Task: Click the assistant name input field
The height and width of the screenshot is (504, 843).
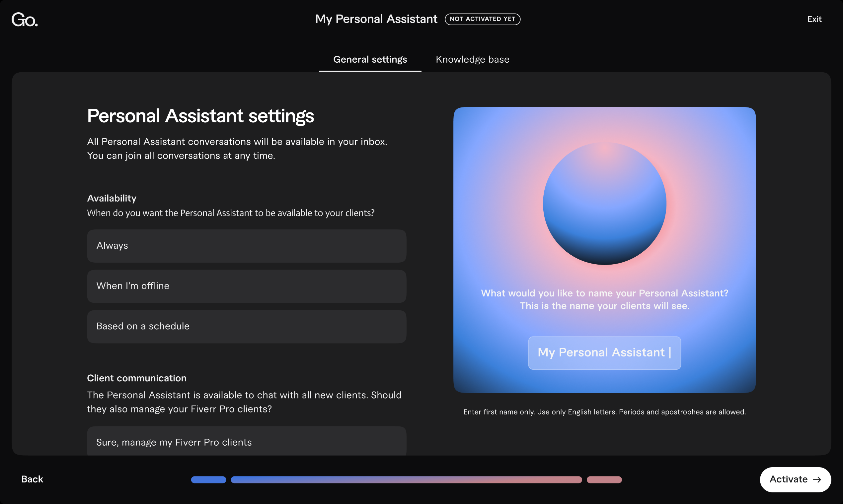Action: pos(604,352)
